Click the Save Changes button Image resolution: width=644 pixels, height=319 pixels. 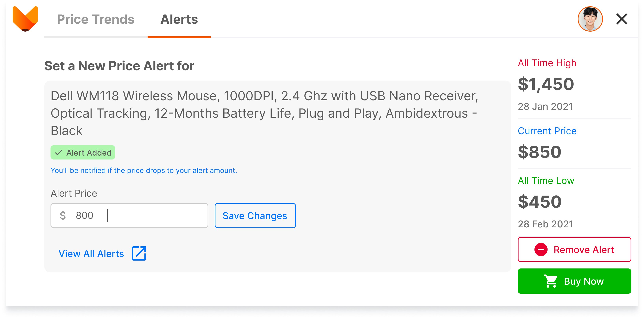pyautogui.click(x=255, y=215)
